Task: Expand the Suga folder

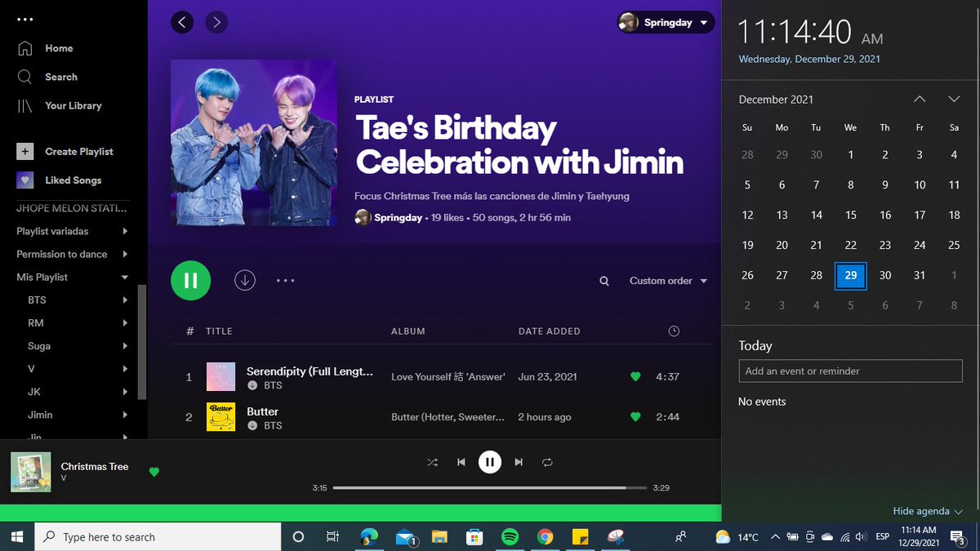Action: [x=125, y=345]
